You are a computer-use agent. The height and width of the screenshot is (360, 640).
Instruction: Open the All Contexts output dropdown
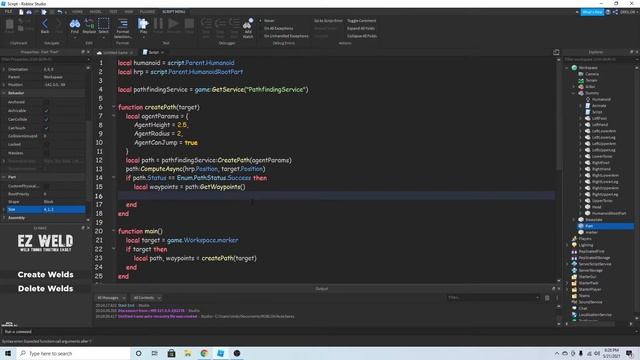(x=147, y=298)
